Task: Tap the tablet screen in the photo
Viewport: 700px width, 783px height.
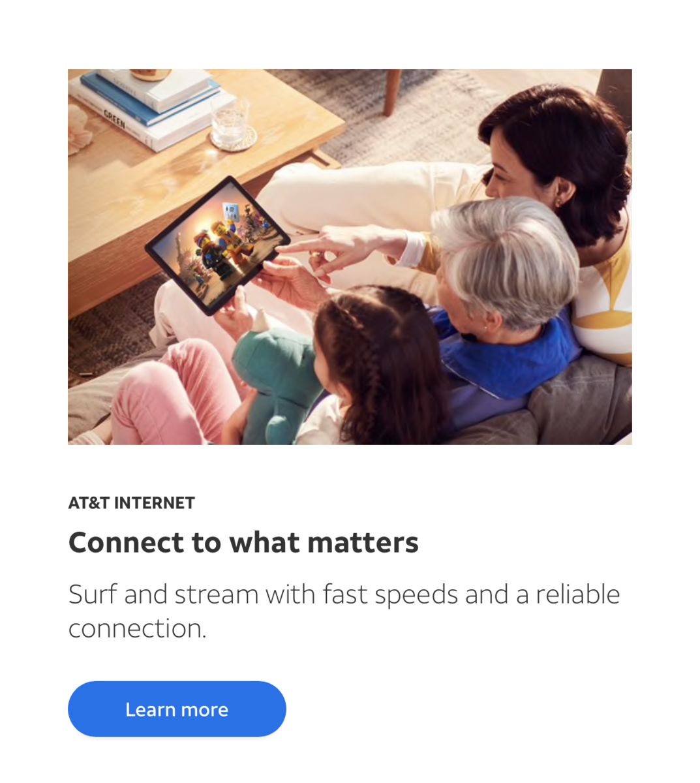Action: [219, 243]
